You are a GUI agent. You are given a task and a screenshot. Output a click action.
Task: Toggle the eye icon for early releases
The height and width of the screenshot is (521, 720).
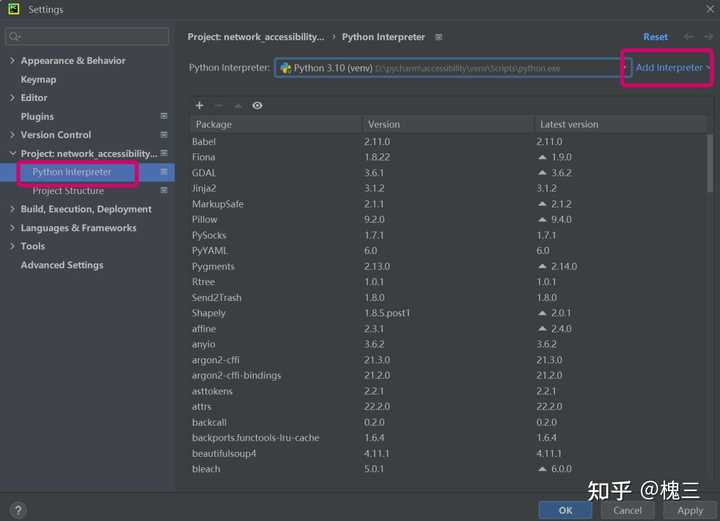pyautogui.click(x=257, y=106)
